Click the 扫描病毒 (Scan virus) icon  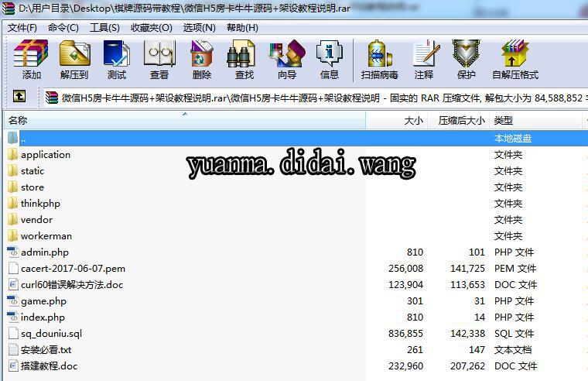tap(380, 54)
